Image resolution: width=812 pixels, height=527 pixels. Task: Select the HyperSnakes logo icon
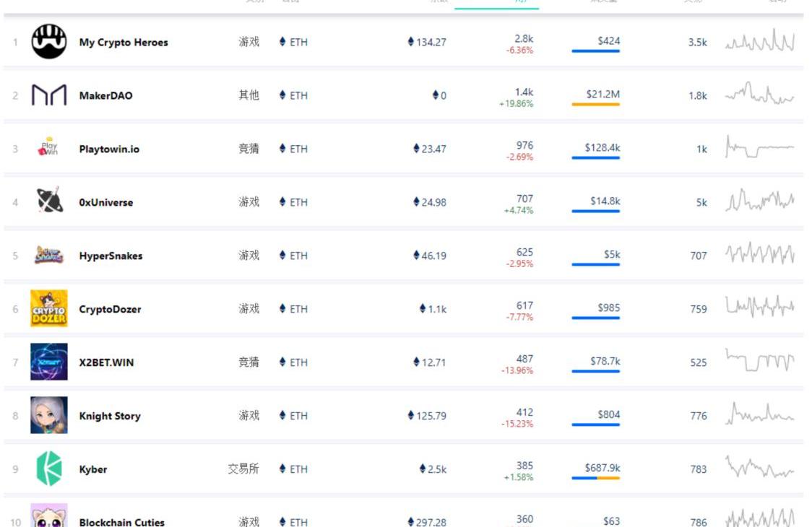(x=49, y=256)
